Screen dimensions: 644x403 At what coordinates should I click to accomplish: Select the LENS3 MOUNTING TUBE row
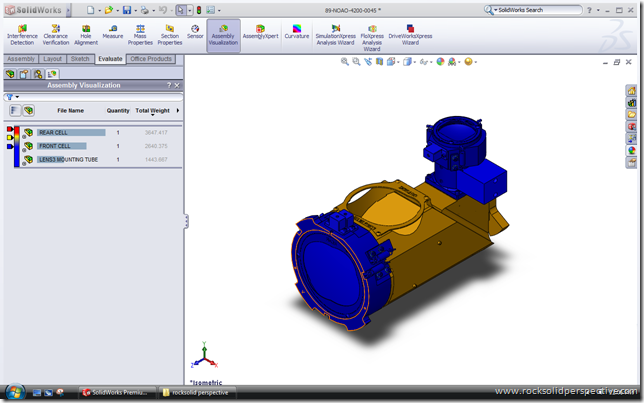click(x=102, y=159)
